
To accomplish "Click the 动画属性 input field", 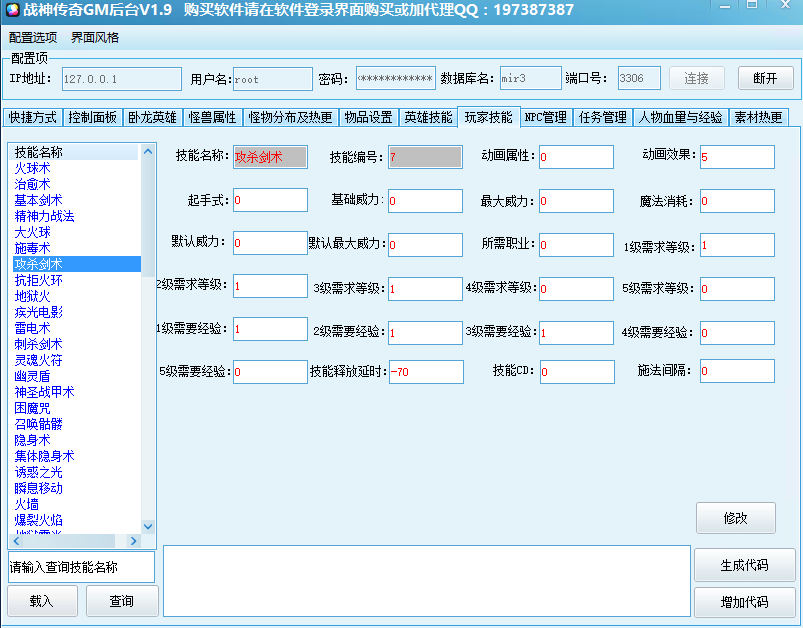I will pos(576,157).
